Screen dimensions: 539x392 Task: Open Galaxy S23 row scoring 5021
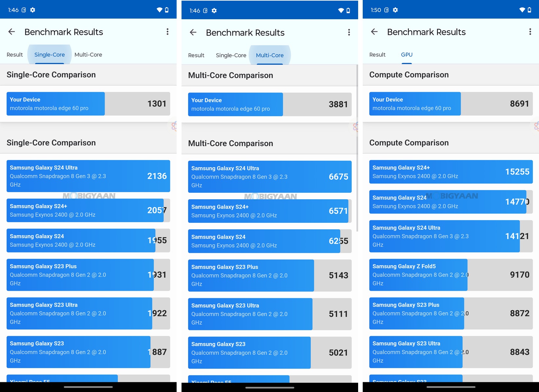[x=270, y=352]
